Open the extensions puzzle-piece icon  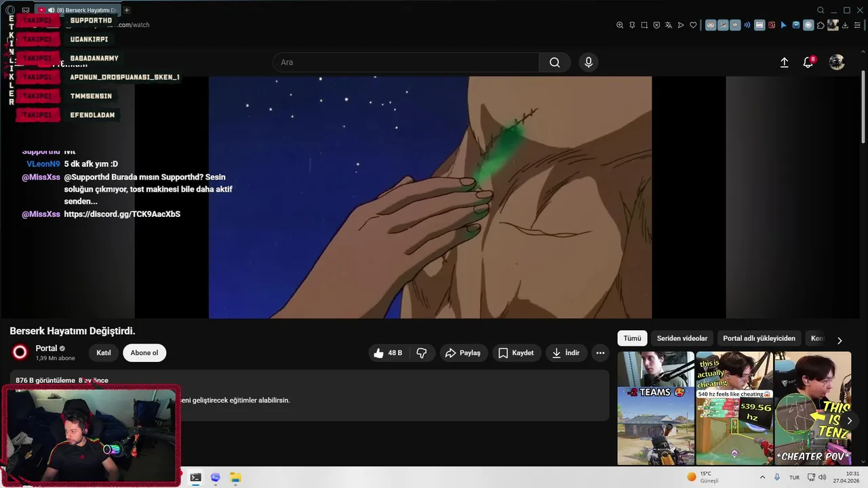(x=821, y=25)
